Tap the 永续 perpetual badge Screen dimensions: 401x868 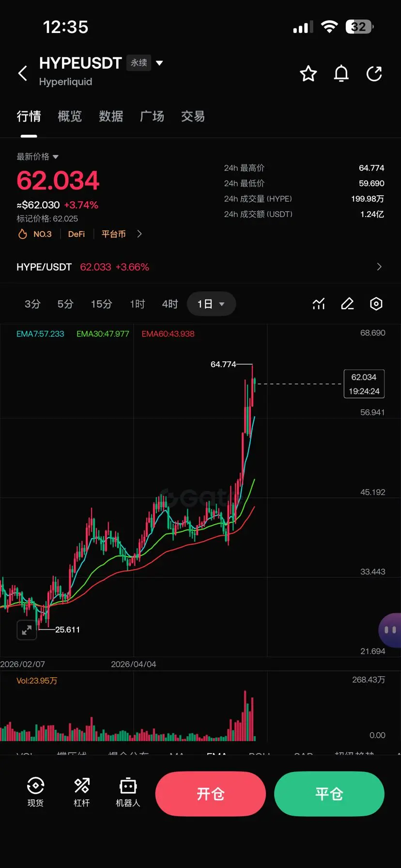click(139, 63)
